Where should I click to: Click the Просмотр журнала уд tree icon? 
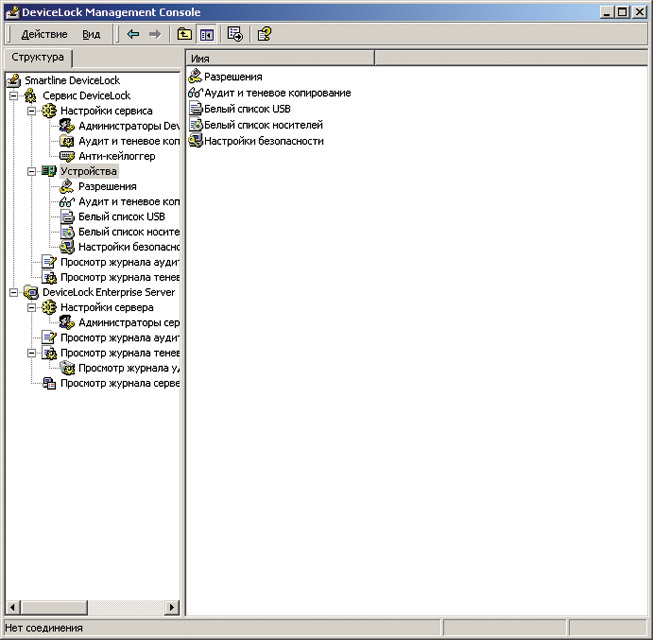67,368
